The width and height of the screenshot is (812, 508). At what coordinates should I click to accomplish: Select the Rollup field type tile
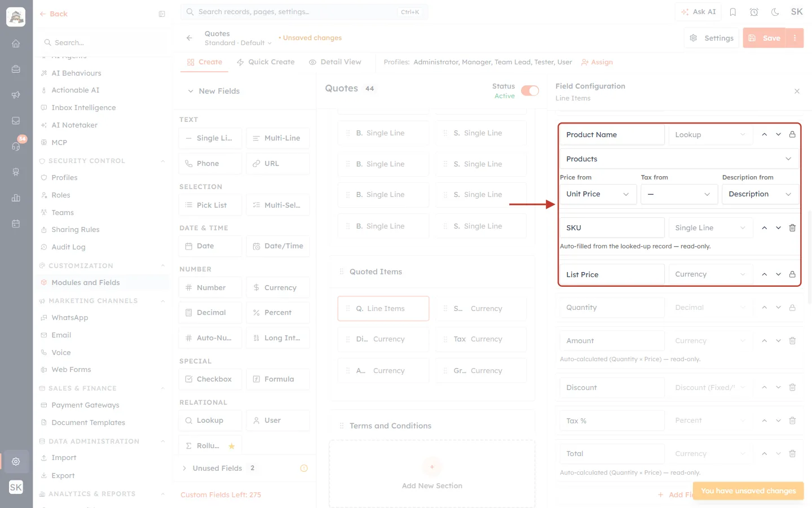(x=210, y=446)
